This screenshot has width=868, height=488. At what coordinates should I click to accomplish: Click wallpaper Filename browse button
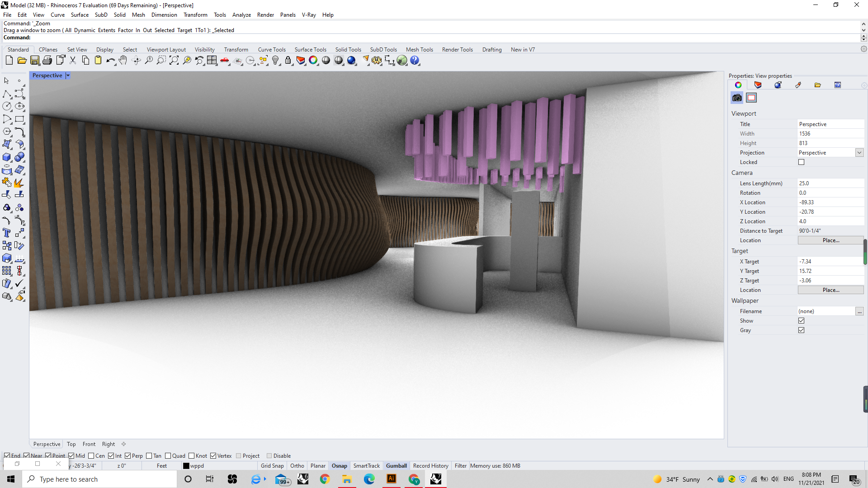[x=859, y=311]
